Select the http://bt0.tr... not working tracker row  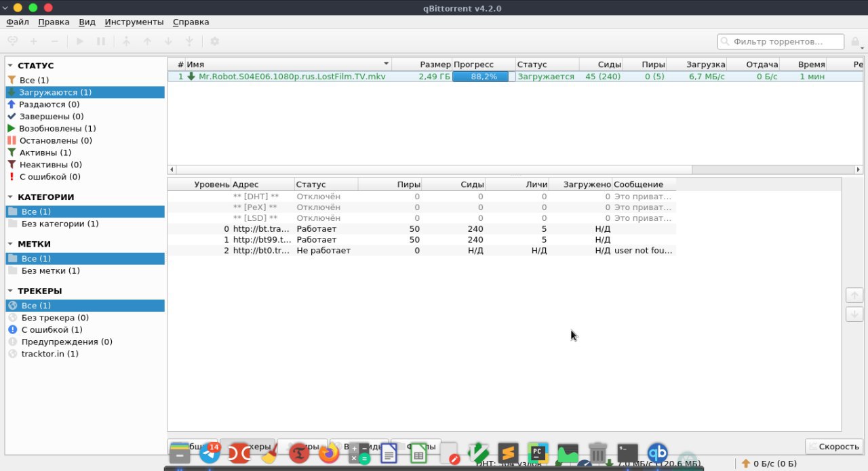tap(422, 251)
